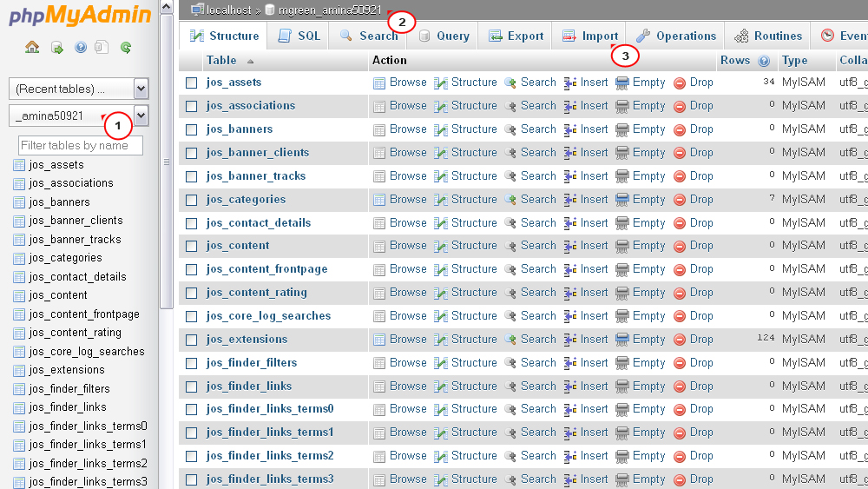
Task: Check the jos_finder_links row checkbox
Action: point(192,387)
